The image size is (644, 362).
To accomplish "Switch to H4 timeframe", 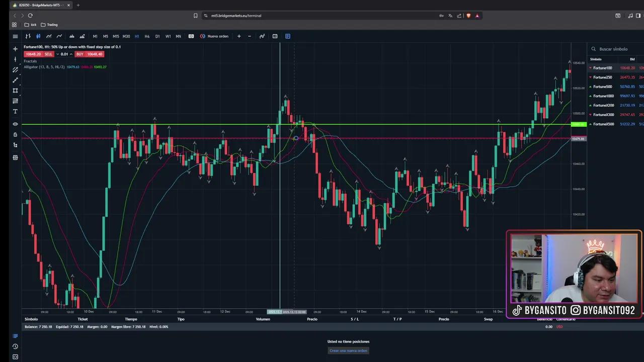I will pos(147,36).
